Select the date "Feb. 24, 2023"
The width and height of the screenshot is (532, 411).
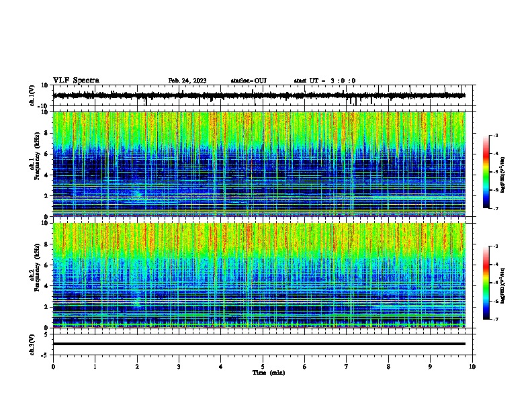(187, 81)
